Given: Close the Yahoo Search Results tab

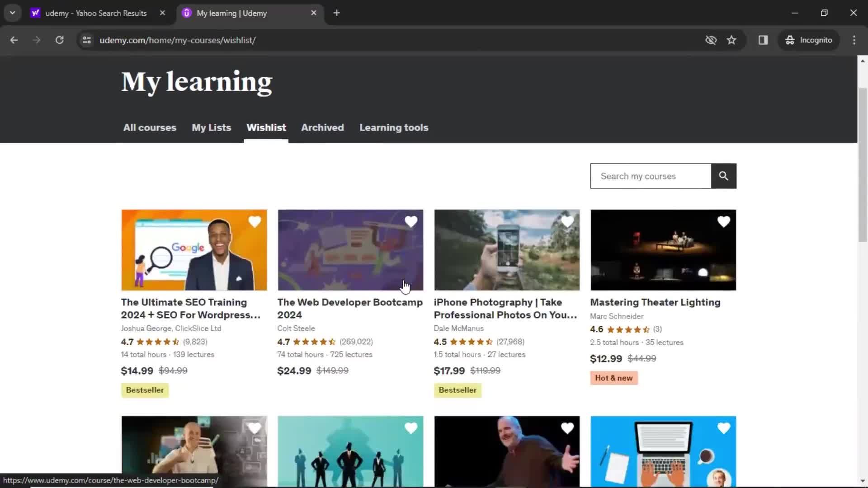Looking at the screenshot, I should [x=162, y=13].
